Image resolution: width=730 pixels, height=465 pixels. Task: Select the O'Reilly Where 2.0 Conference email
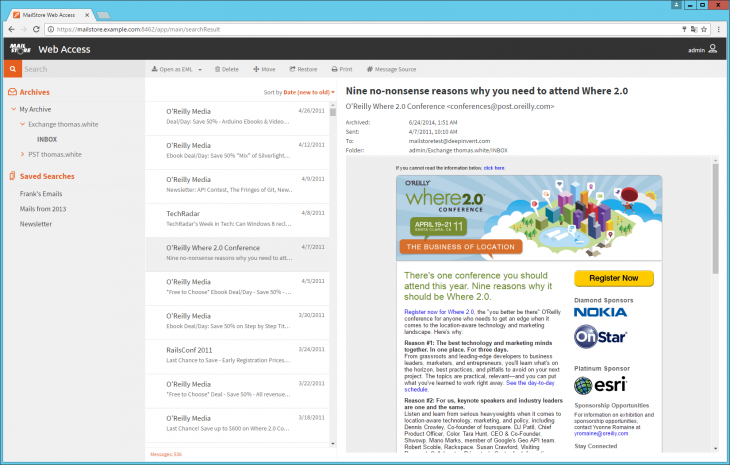point(237,254)
